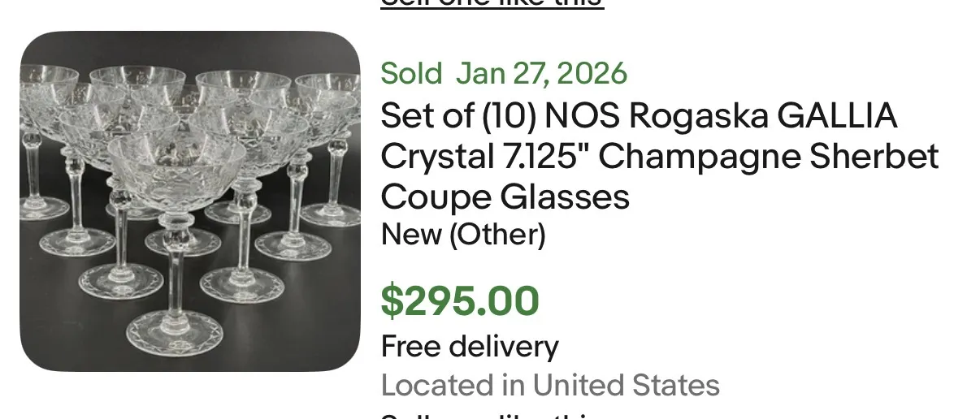The width and height of the screenshot is (980, 419).
Task: Open the Rogaska champagne glasses listing thumbnail
Action: [x=189, y=201]
